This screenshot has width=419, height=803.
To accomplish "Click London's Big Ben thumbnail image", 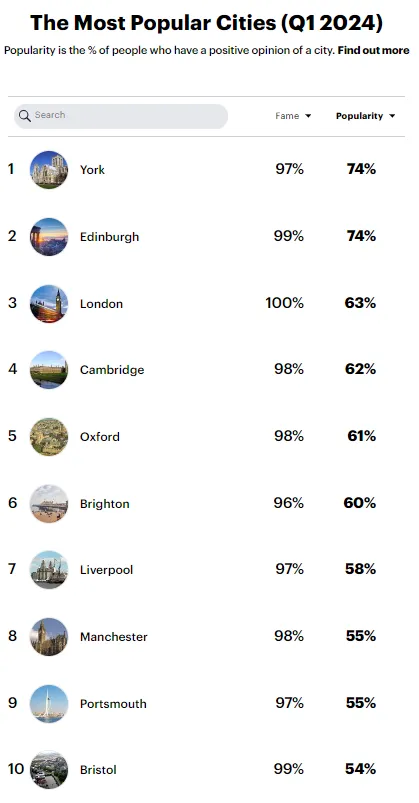I will 49,304.
